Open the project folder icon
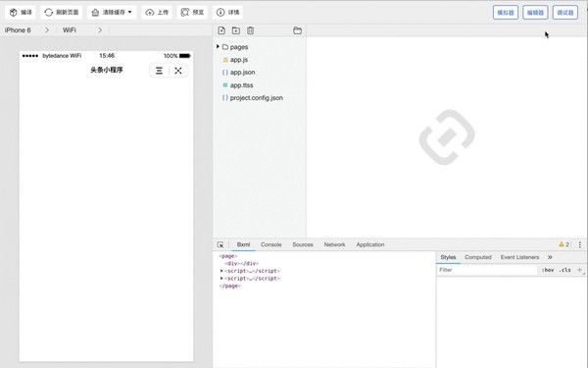Image resolution: width=588 pixels, height=368 pixels. tap(297, 30)
